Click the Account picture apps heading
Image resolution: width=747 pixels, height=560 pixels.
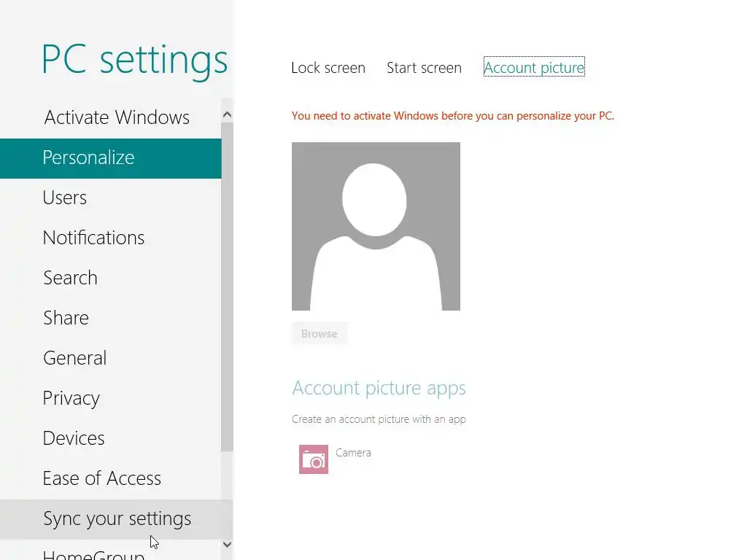tap(379, 388)
